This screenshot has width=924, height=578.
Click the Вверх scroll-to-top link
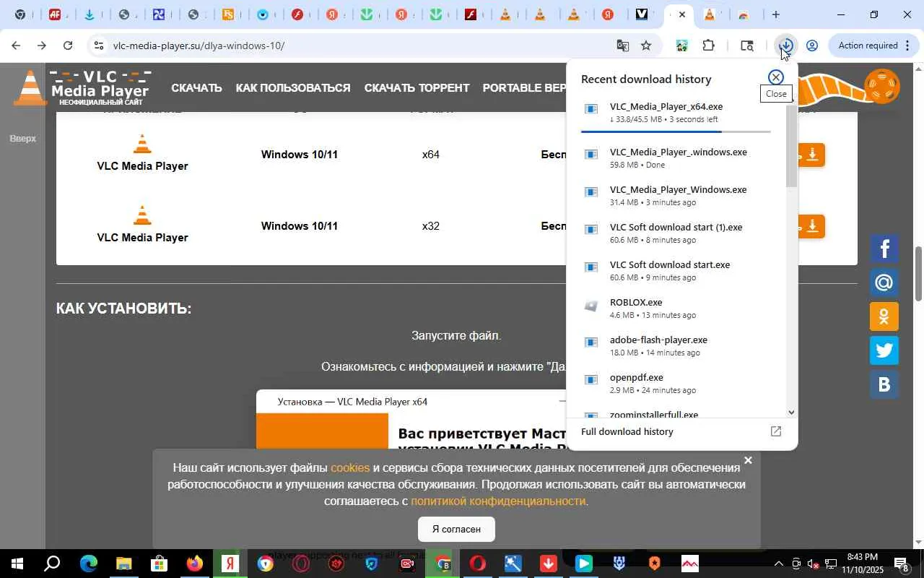22,138
